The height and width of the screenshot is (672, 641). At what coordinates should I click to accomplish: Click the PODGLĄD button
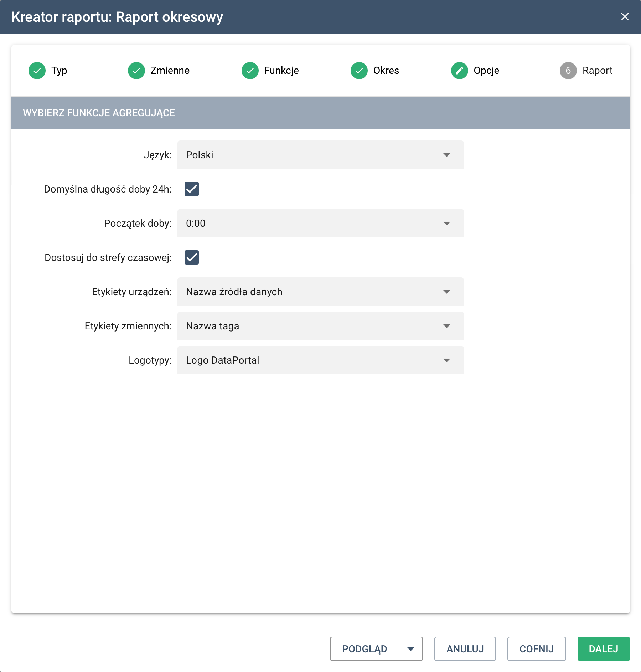pos(365,649)
